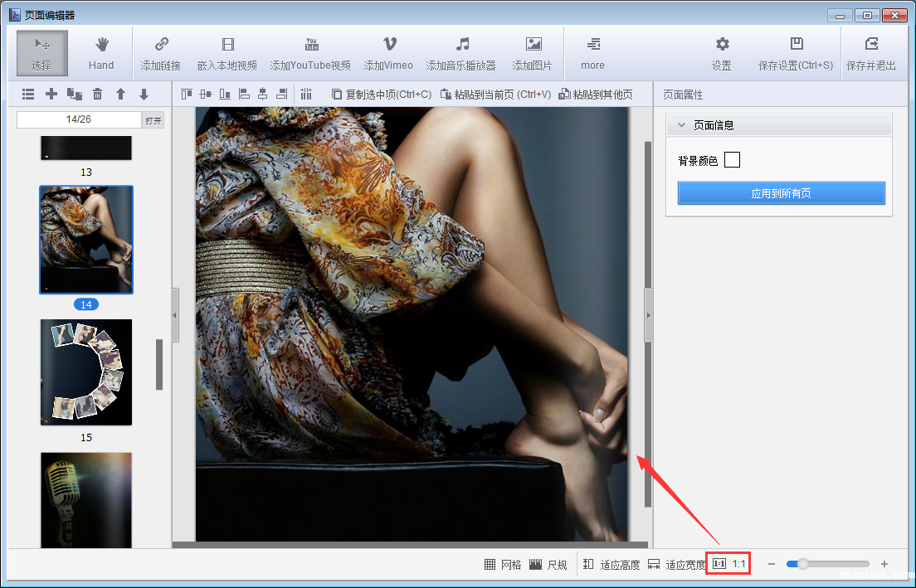Click the 背景颜色 color swatch
This screenshot has height=588, width=916.
[x=732, y=160]
